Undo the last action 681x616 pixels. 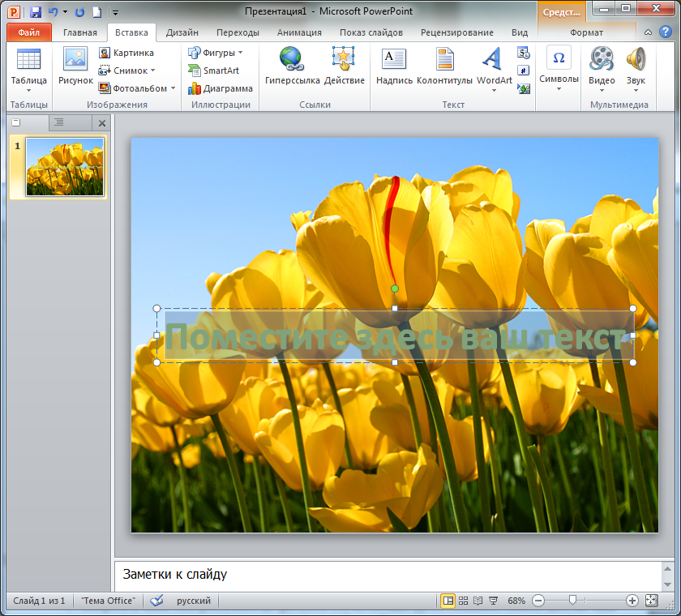coord(54,11)
